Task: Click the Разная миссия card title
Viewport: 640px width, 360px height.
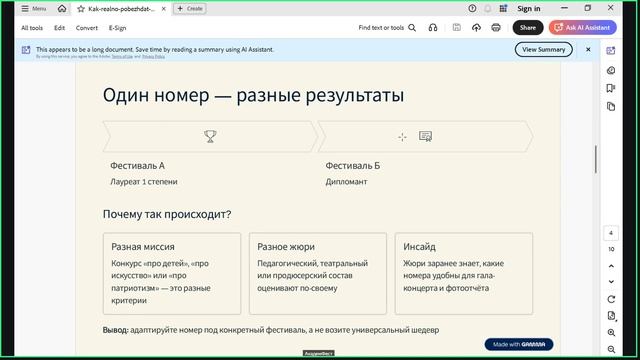Action: tap(143, 247)
